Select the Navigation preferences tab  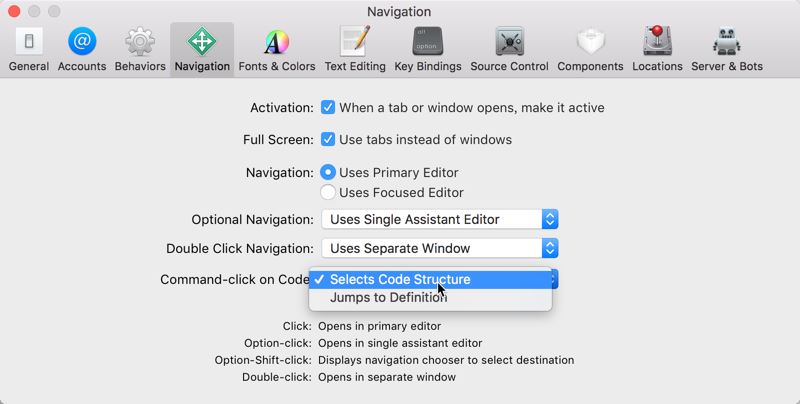(202, 49)
